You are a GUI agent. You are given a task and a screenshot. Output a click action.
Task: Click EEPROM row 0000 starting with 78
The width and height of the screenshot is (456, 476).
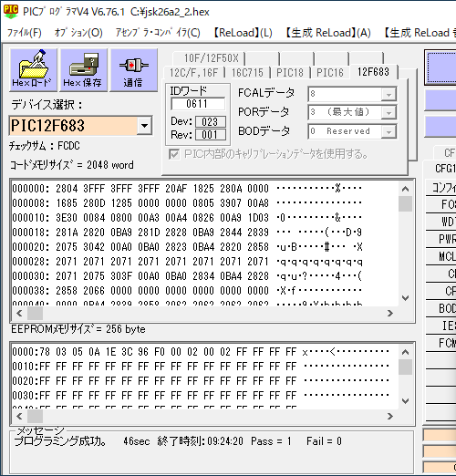[x=201, y=352]
